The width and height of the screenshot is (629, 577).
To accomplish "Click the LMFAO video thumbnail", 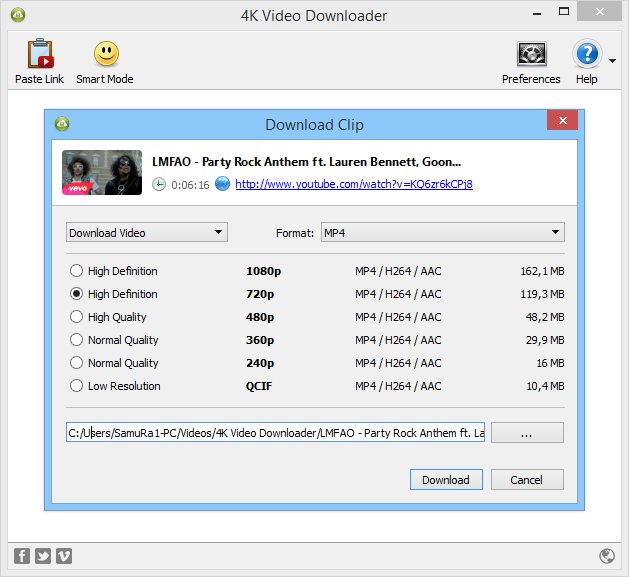I will [x=102, y=173].
